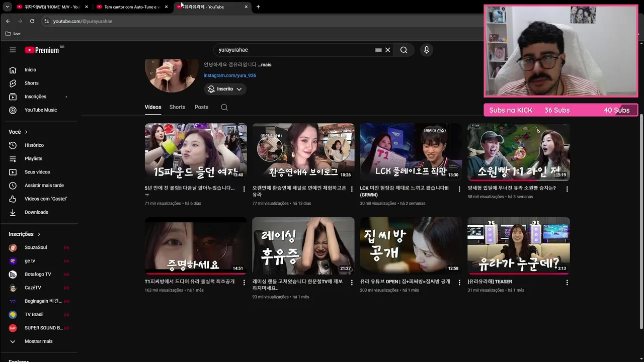Open options for 소원빵 1:1 video
This screenshot has width=644, height=362.
point(567,189)
